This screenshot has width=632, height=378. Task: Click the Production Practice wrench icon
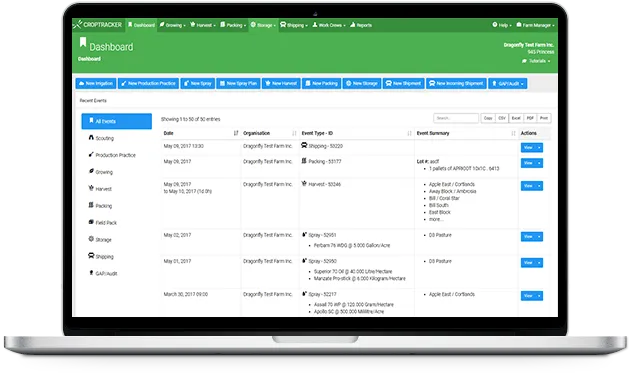pos(91,154)
